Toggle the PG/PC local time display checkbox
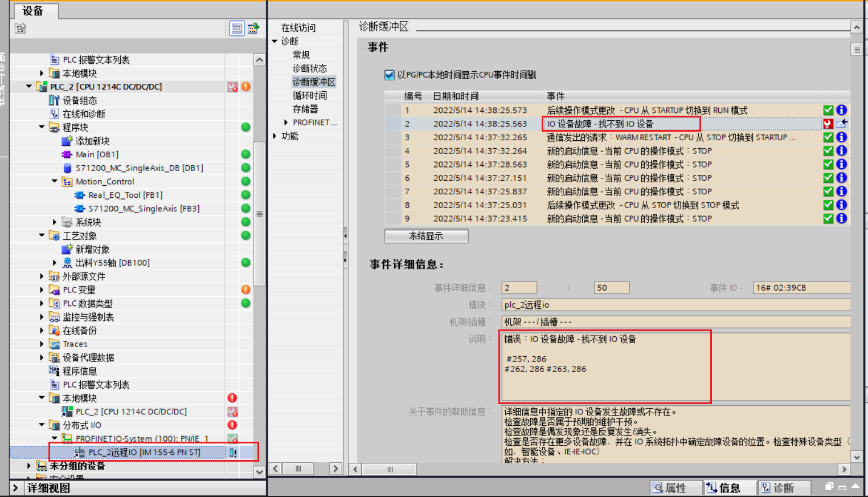The height and width of the screenshot is (497, 868). (x=390, y=75)
